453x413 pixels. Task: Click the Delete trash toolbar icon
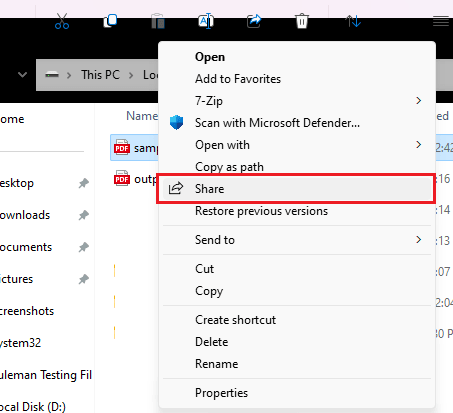pos(302,21)
